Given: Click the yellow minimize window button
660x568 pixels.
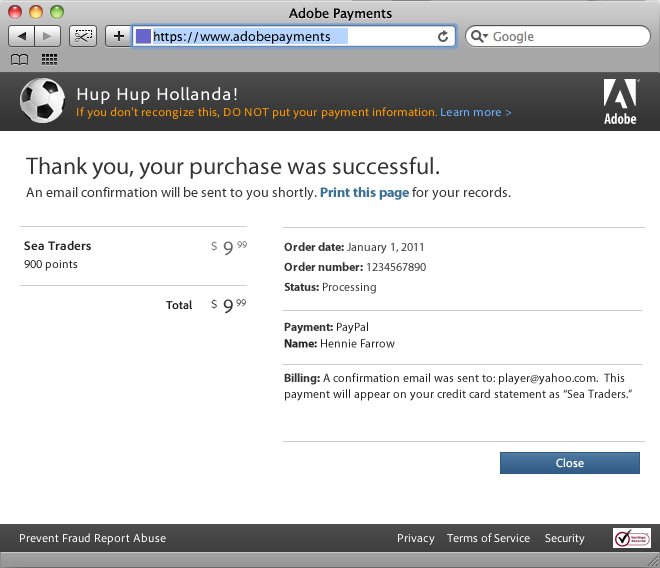Looking at the screenshot, I should point(36,12).
